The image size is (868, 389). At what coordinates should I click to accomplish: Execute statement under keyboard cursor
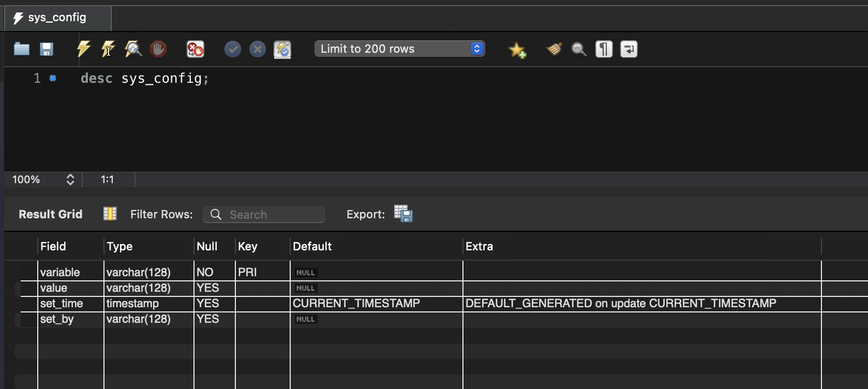108,49
